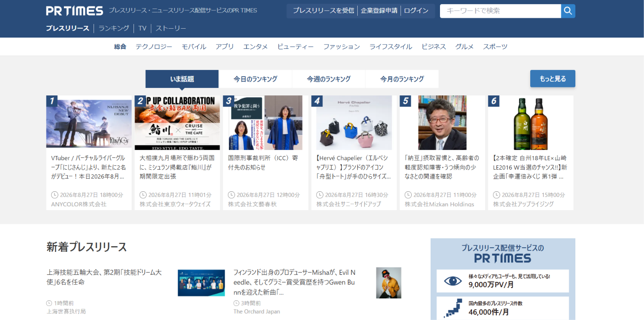Viewport: 644px width, 320px height.
Task: Open rank 6 whisky bottles thumbnail
Action: coord(531,123)
